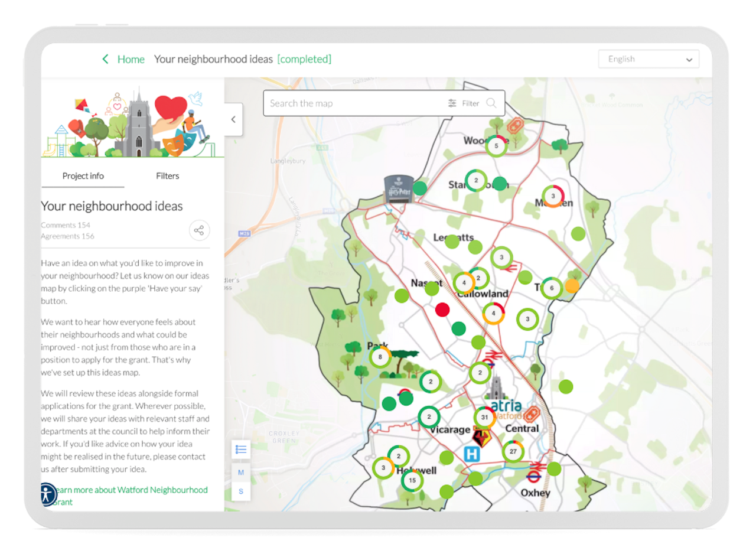Switch to the Filters tab

click(167, 176)
